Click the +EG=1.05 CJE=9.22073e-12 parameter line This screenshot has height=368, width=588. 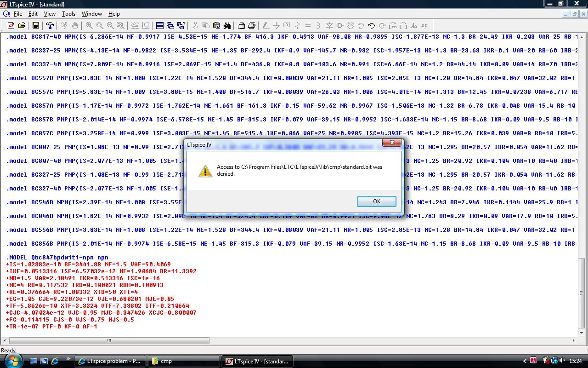[90, 299]
